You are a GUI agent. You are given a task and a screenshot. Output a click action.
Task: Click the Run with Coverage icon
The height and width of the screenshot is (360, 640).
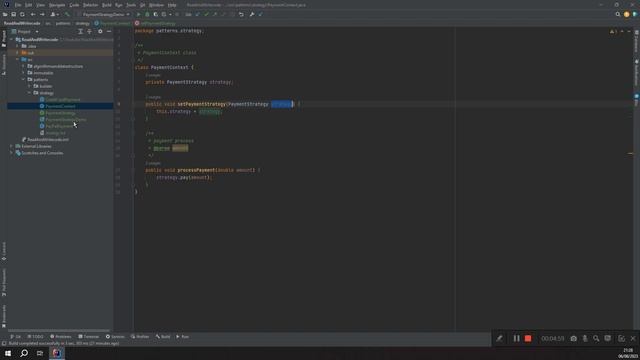(x=156, y=14)
